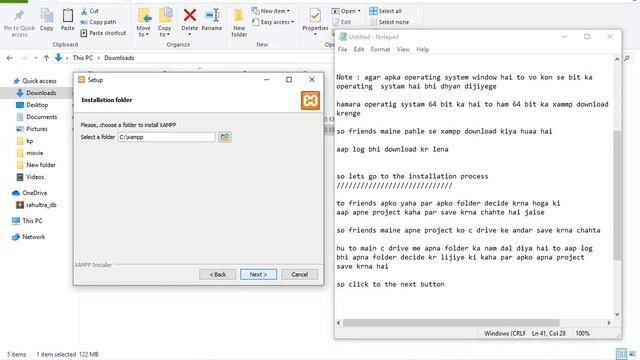
Task: Go back in File Explorer
Action: point(10,58)
